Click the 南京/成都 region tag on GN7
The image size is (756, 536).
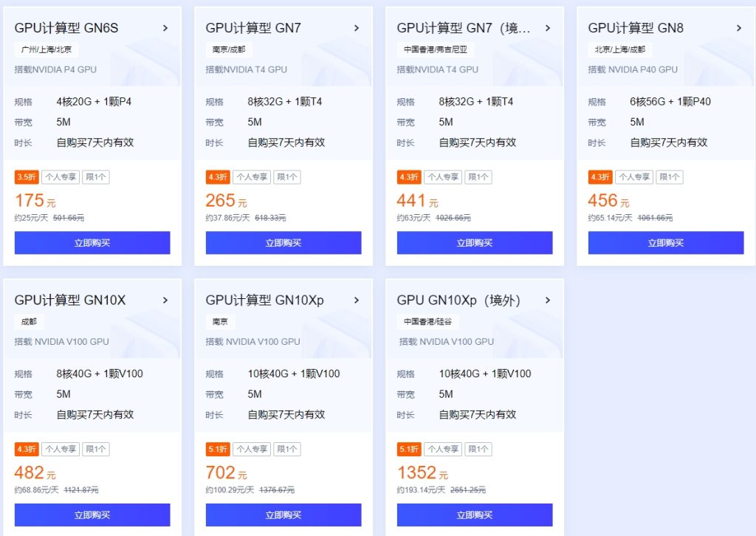pyautogui.click(x=229, y=49)
